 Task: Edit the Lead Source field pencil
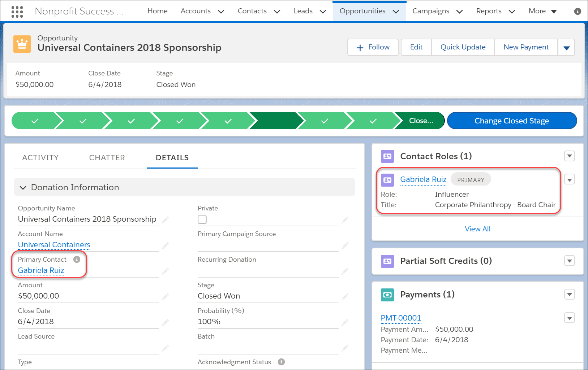tap(165, 348)
